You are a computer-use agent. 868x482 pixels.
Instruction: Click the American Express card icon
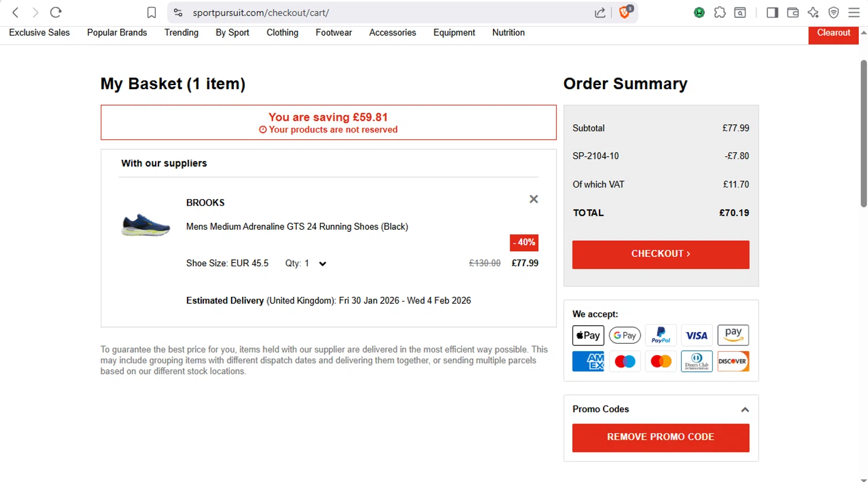point(588,362)
